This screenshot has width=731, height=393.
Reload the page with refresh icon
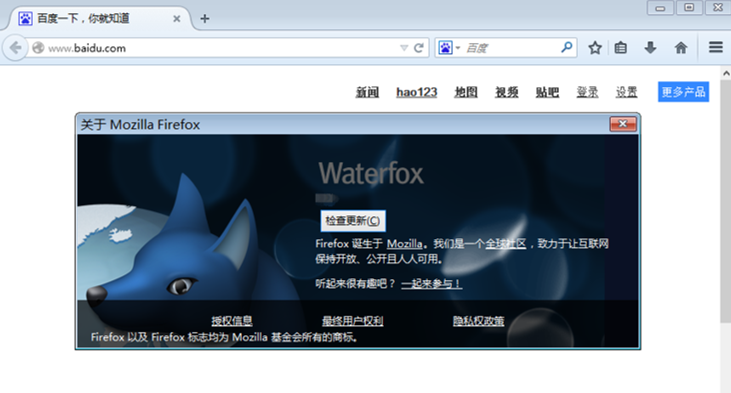(419, 48)
